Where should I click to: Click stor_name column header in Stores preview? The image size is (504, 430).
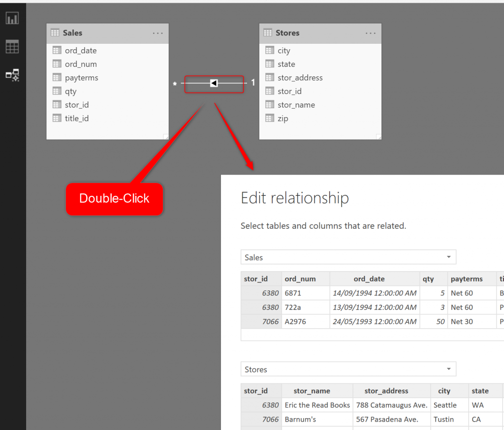[312, 391]
